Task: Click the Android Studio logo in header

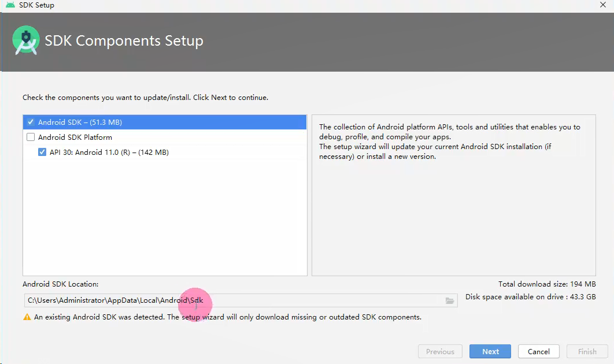Action: coord(26,40)
